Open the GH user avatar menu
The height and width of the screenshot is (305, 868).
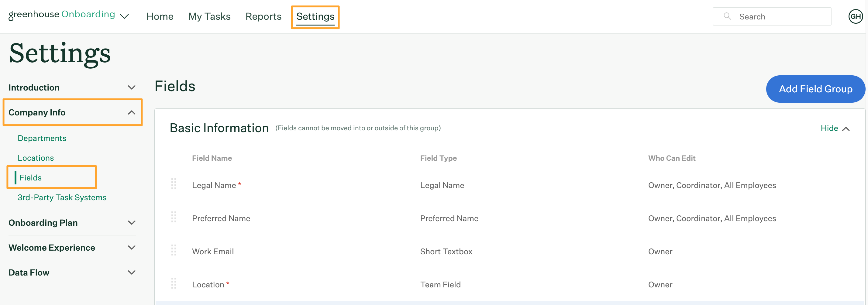pyautogui.click(x=855, y=16)
